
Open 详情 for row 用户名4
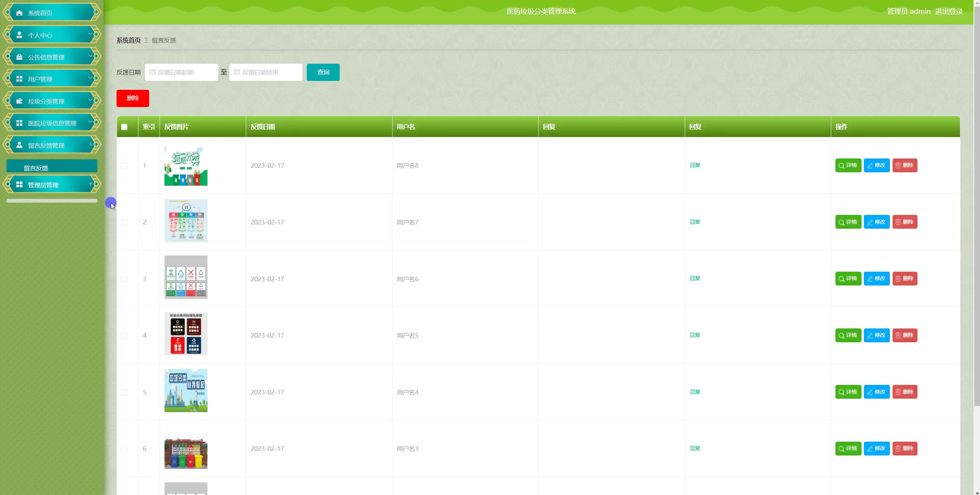848,392
